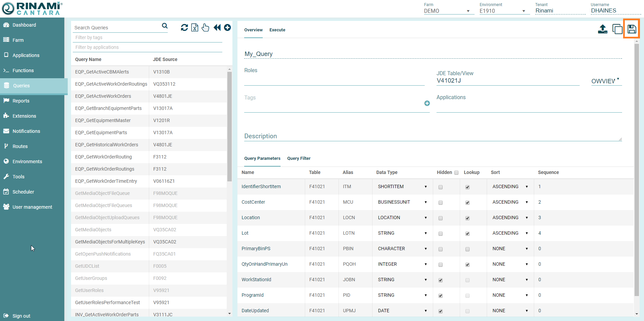Refresh the query list

pyautogui.click(x=184, y=28)
